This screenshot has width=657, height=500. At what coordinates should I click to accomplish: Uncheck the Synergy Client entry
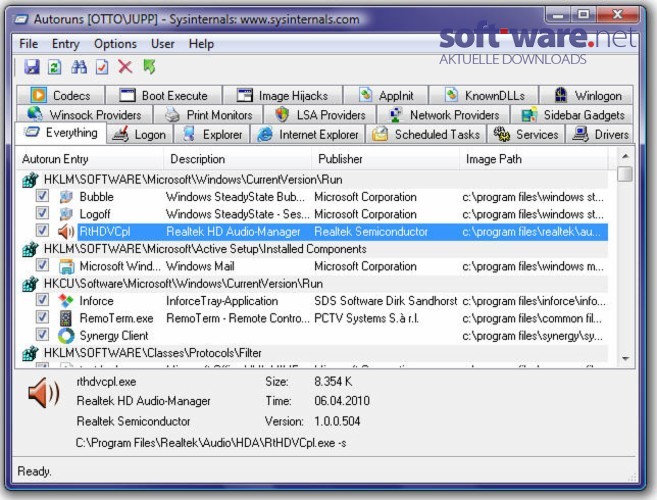tap(42, 334)
